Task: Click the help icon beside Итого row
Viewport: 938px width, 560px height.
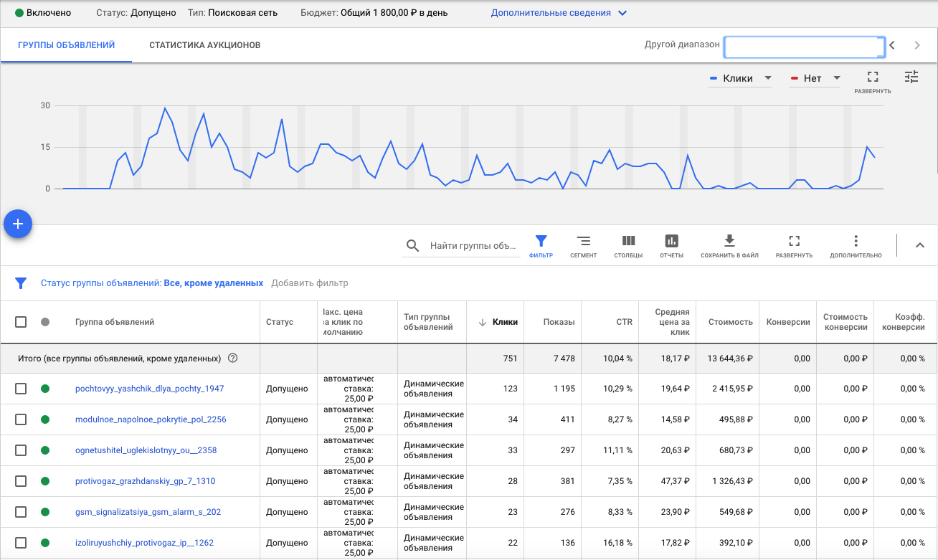Action: point(232,358)
